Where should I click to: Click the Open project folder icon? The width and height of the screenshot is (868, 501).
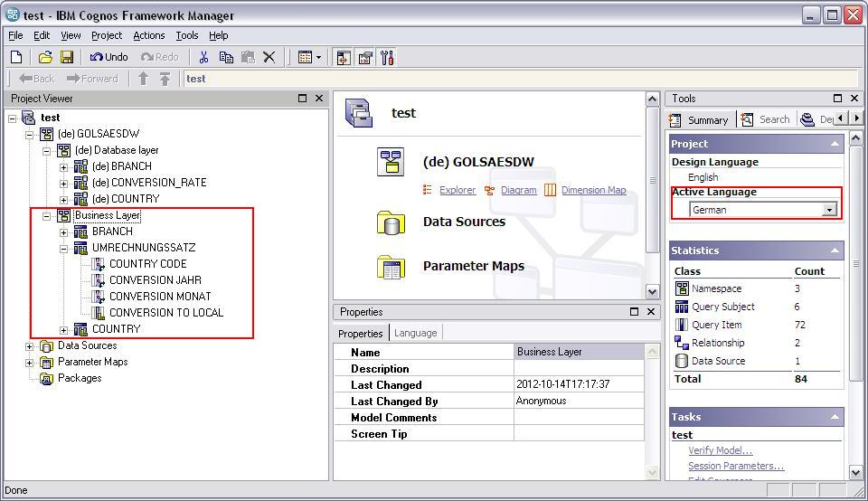tap(45, 57)
